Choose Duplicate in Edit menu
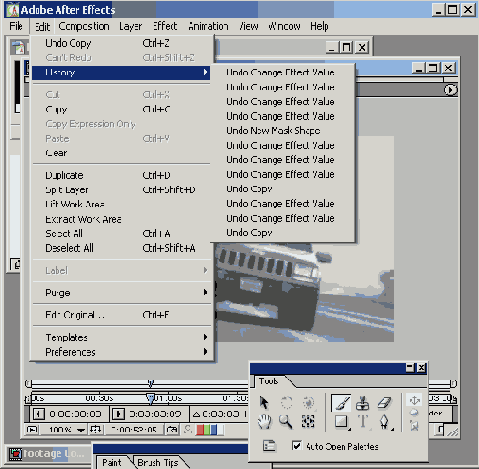 point(121,175)
